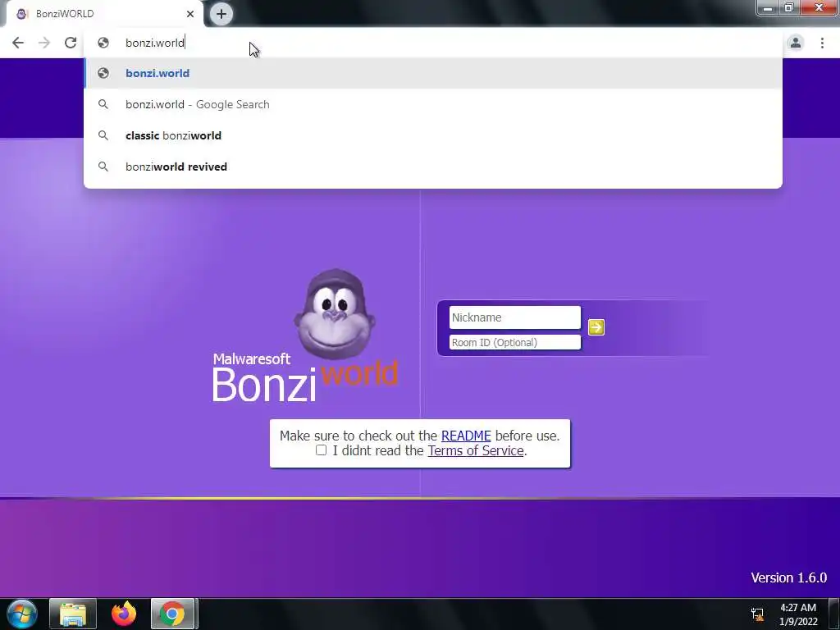Viewport: 840px width, 630px height.
Task: Open the Terms of Service link
Action: [x=476, y=450]
